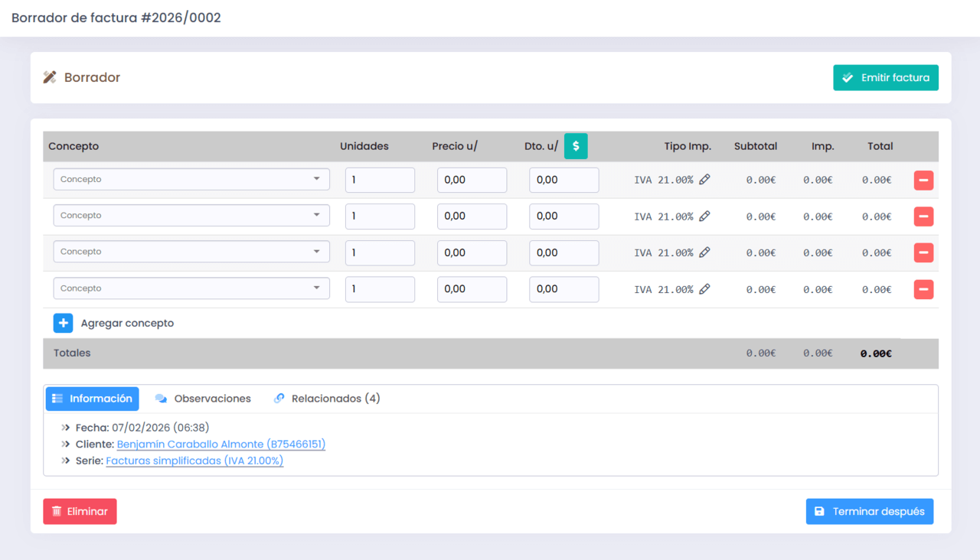Click Emitir factura button
This screenshot has width=980, height=560.
885,78
